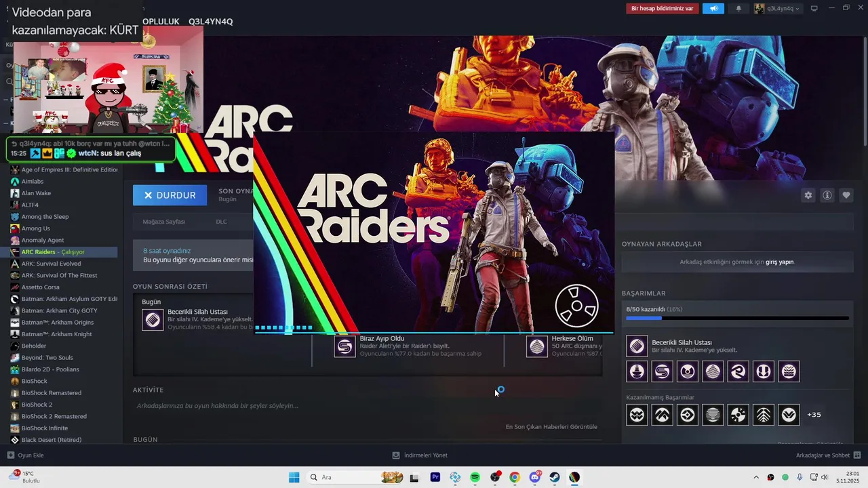Viewport: 868px width, 488px height.
Task: Select Among the Sleep in library list
Action: (x=64, y=217)
